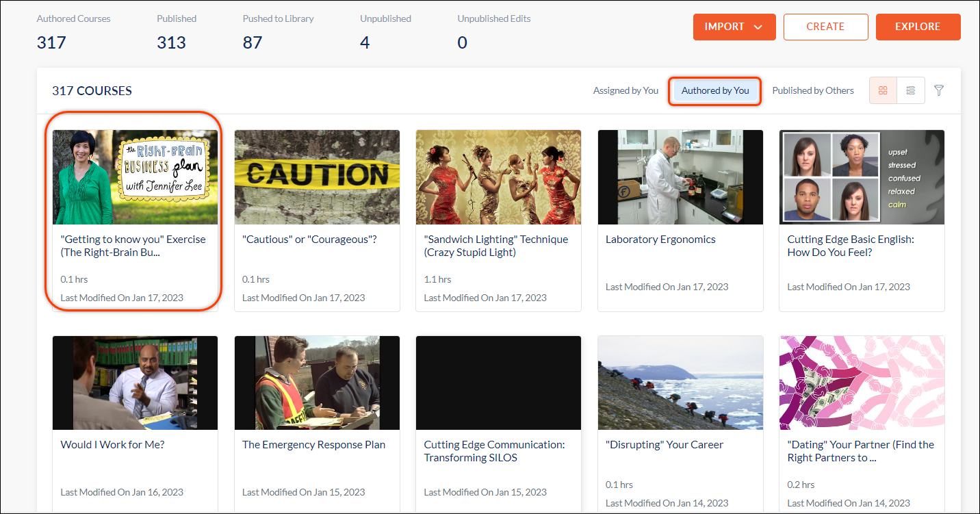Click Laboratory Ergonomics last modified date
The height and width of the screenshot is (514, 980).
click(667, 287)
